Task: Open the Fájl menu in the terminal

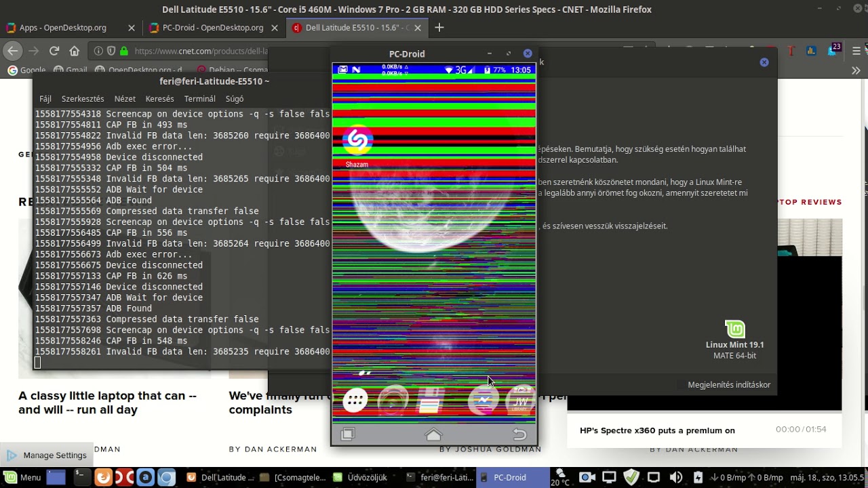Action: pos(45,99)
